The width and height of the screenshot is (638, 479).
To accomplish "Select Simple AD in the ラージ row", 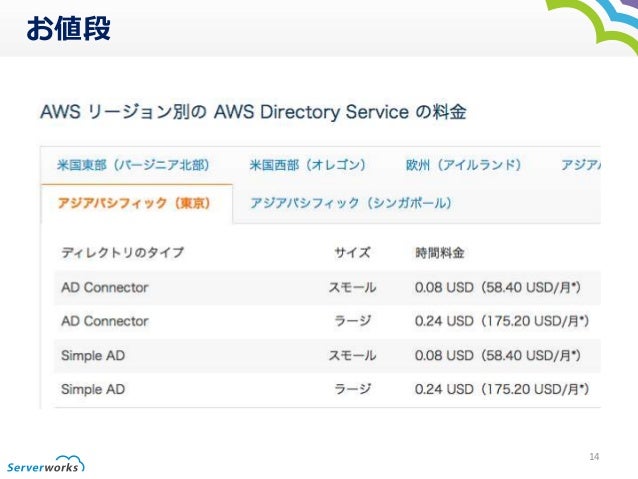I will [93, 389].
